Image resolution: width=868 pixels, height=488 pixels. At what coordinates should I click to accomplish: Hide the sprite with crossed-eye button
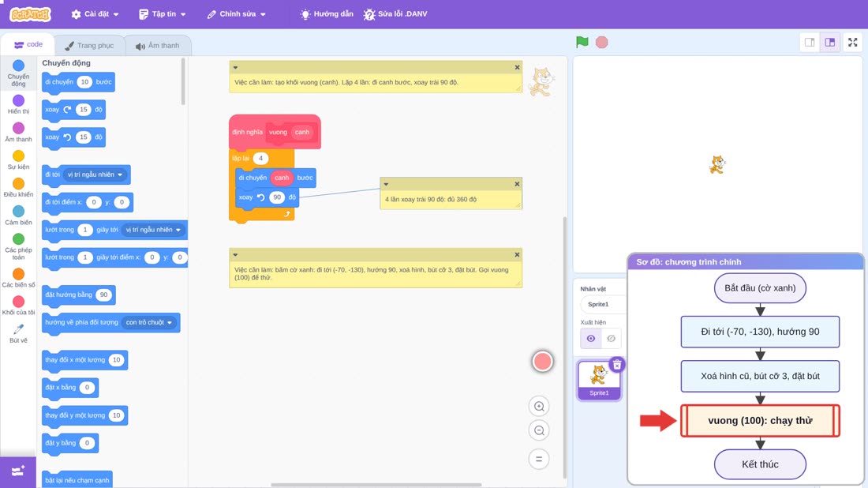pyautogui.click(x=611, y=339)
